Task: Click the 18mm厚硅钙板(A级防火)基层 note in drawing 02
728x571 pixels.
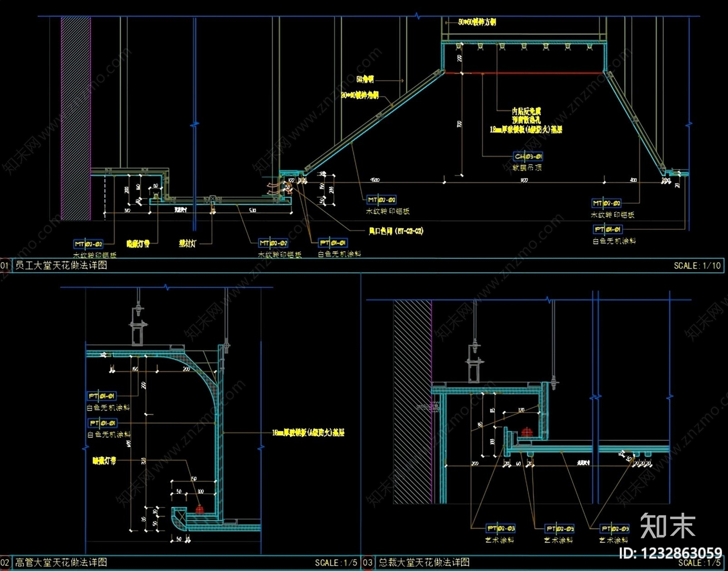Action: click(x=308, y=433)
